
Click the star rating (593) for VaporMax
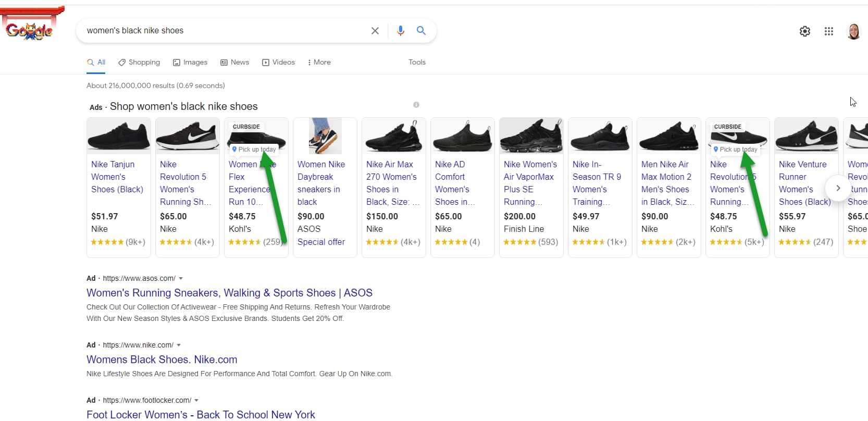pos(531,242)
